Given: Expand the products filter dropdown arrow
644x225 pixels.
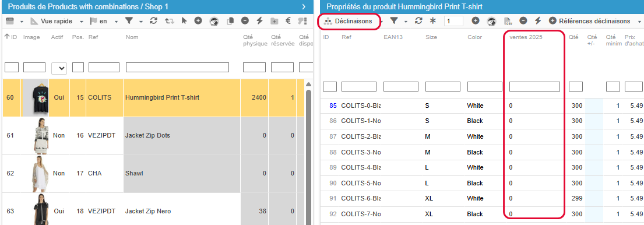Looking at the screenshot, I should pyautogui.click(x=141, y=22).
